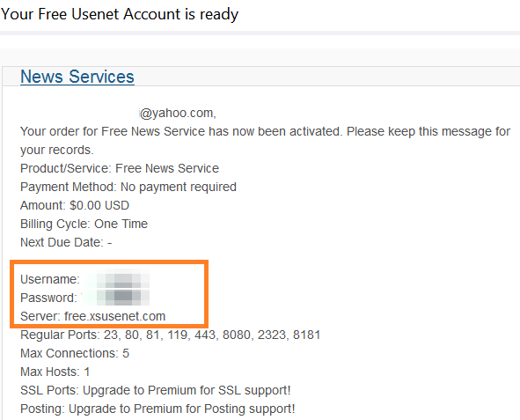520x420 pixels.
Task: Click the blurred Username value
Action: click(116, 279)
